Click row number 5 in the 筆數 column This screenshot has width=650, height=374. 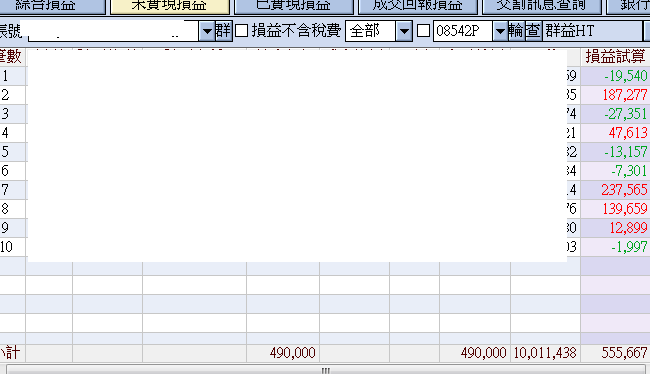click(x=12, y=152)
